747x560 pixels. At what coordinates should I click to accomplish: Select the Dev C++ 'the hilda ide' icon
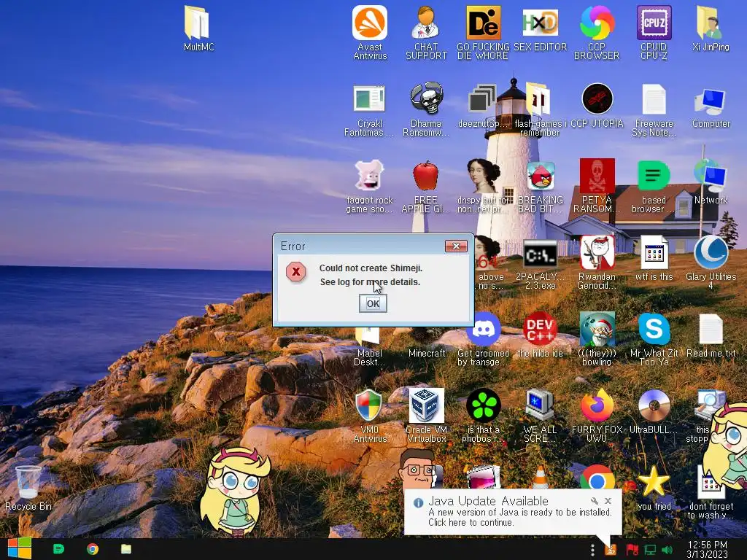[541, 329]
